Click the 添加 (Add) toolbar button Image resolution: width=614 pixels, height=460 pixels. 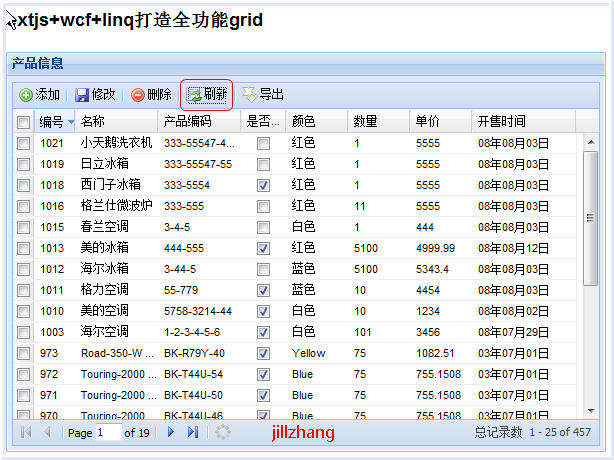click(40, 95)
